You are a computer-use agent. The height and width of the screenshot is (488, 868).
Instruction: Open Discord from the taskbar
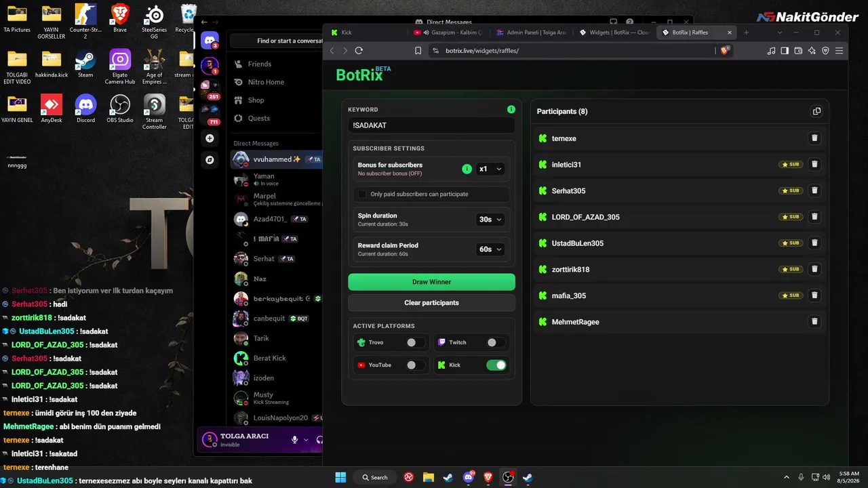pos(468,477)
